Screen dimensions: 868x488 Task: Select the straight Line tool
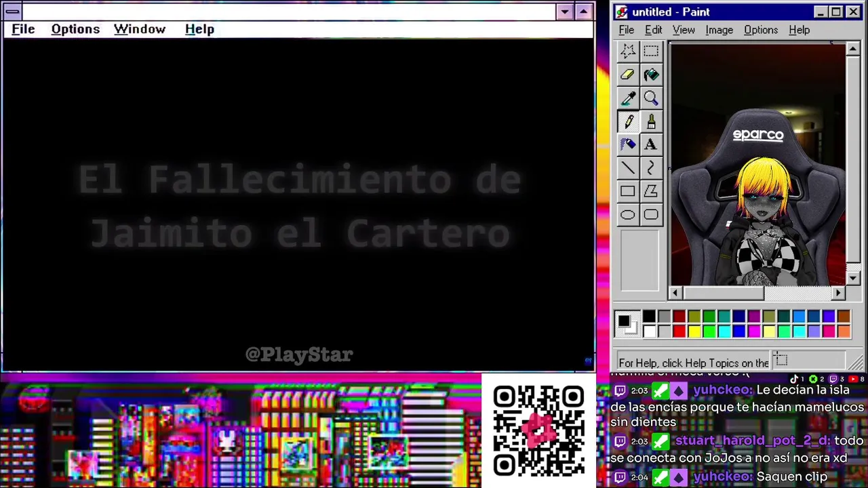pyautogui.click(x=628, y=168)
